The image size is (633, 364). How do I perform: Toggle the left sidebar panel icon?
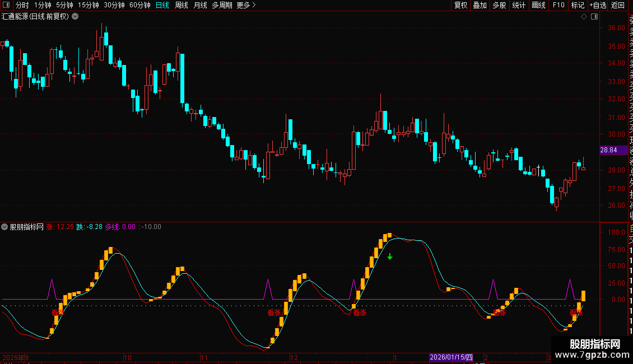[6, 5]
